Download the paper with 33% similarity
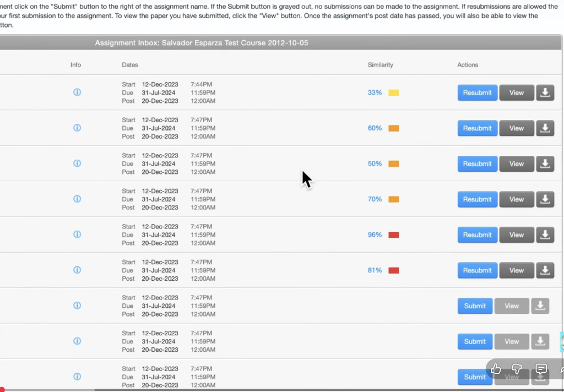 click(x=545, y=93)
